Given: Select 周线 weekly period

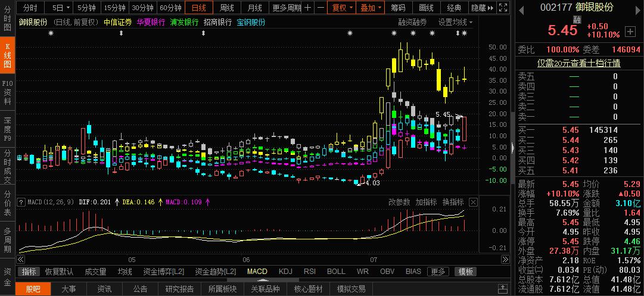Looking at the screenshot, I should tap(227, 7).
